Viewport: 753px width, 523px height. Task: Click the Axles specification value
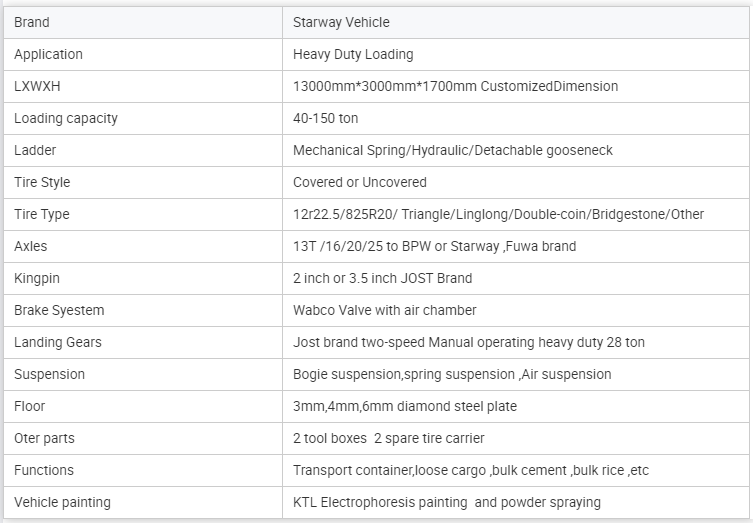(x=435, y=246)
